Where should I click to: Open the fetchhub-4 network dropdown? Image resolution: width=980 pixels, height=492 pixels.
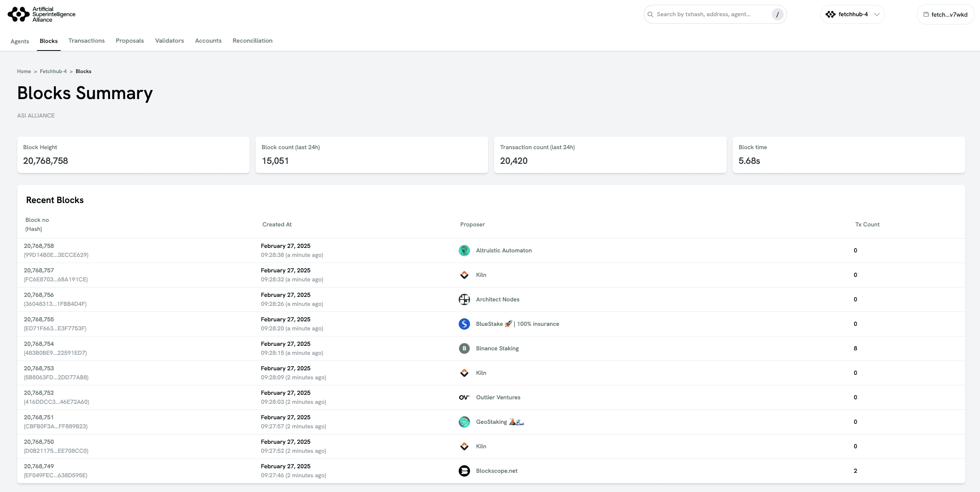[852, 14]
